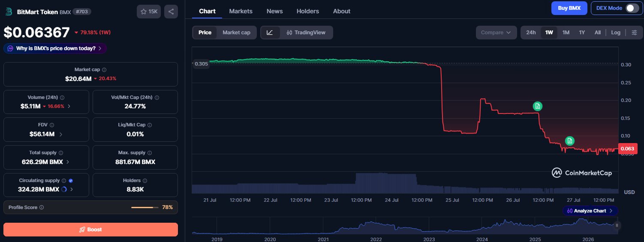The image size is (644, 242).
Task: Enable Log scale on chart
Action: [616, 33]
